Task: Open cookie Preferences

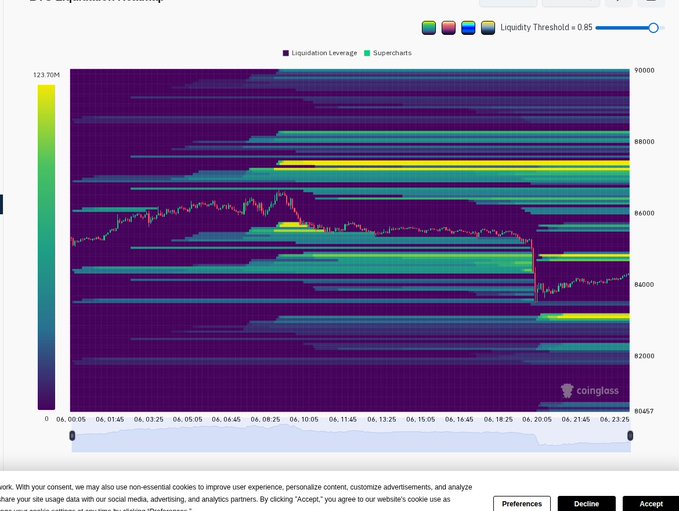Action: tap(522, 504)
